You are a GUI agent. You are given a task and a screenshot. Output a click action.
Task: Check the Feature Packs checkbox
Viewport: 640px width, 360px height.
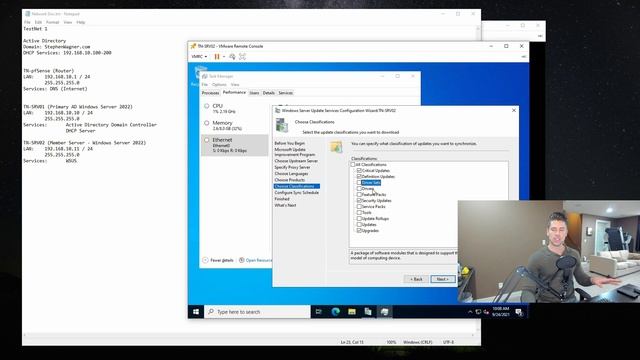[359, 195]
